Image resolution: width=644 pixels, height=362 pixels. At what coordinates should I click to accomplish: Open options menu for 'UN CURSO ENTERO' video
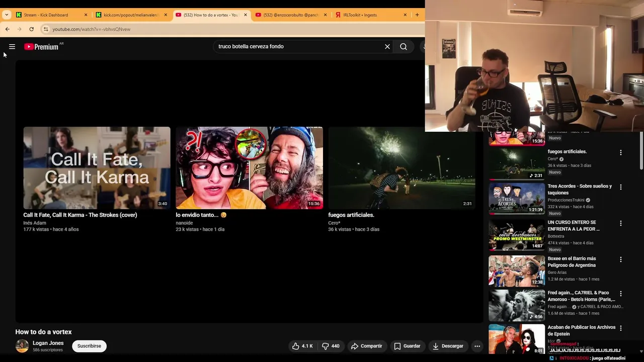point(621,223)
